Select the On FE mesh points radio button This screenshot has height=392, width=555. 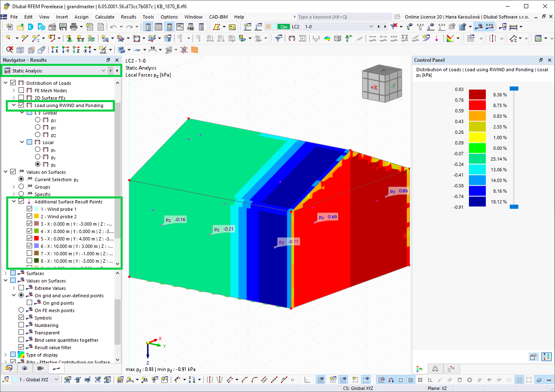click(21, 310)
